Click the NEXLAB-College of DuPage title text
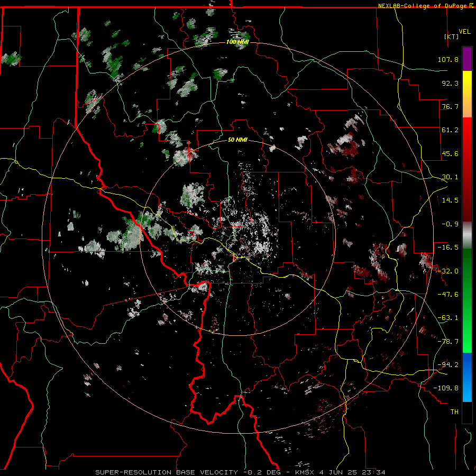 [x=423, y=6]
